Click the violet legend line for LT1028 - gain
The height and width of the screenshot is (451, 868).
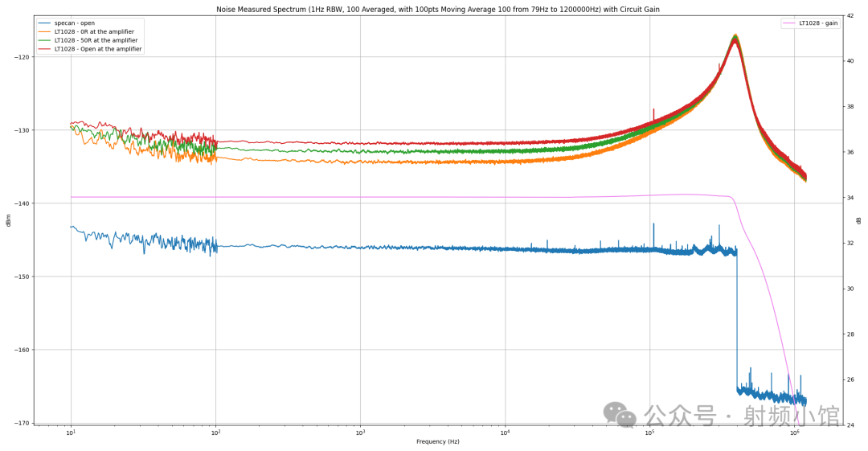click(x=789, y=23)
